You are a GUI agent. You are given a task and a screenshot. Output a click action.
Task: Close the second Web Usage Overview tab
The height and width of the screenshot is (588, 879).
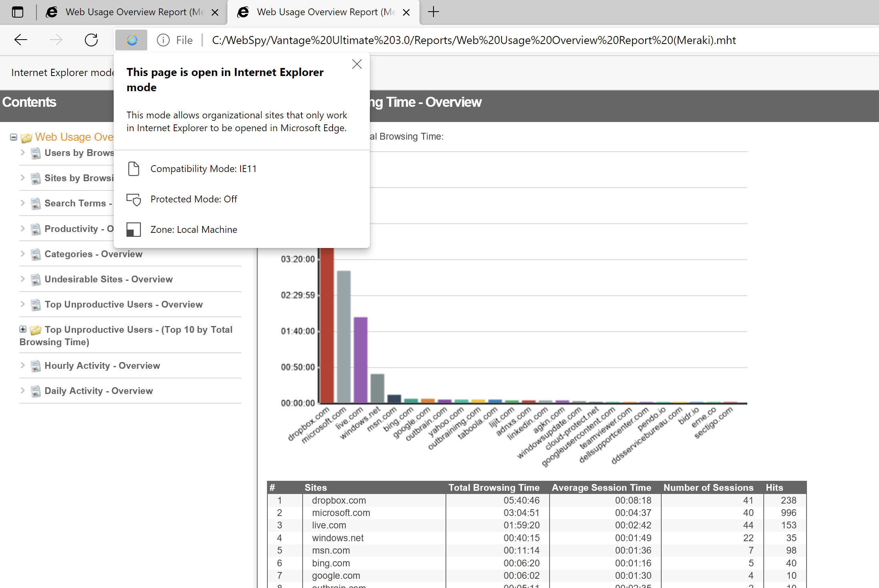coord(406,12)
